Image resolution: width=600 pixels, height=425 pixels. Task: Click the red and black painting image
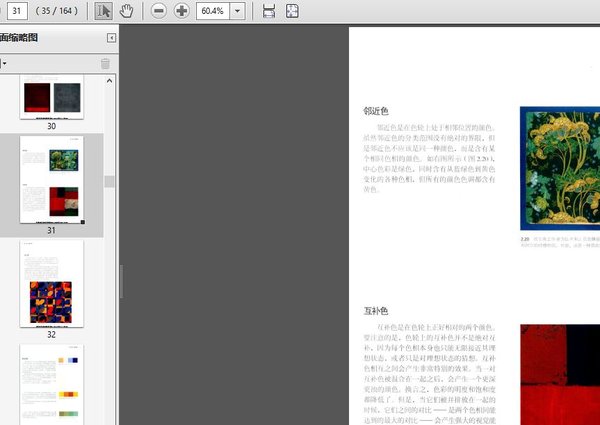(560, 375)
